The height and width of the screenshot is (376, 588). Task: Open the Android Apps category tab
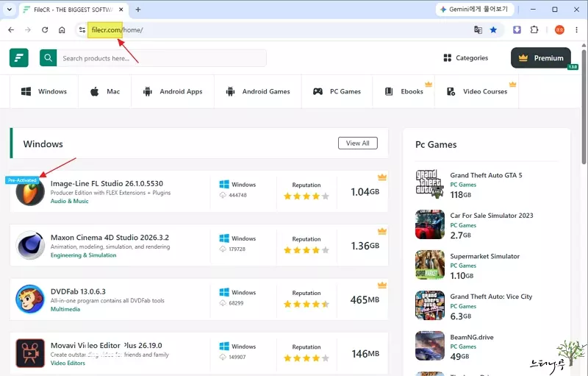click(173, 91)
